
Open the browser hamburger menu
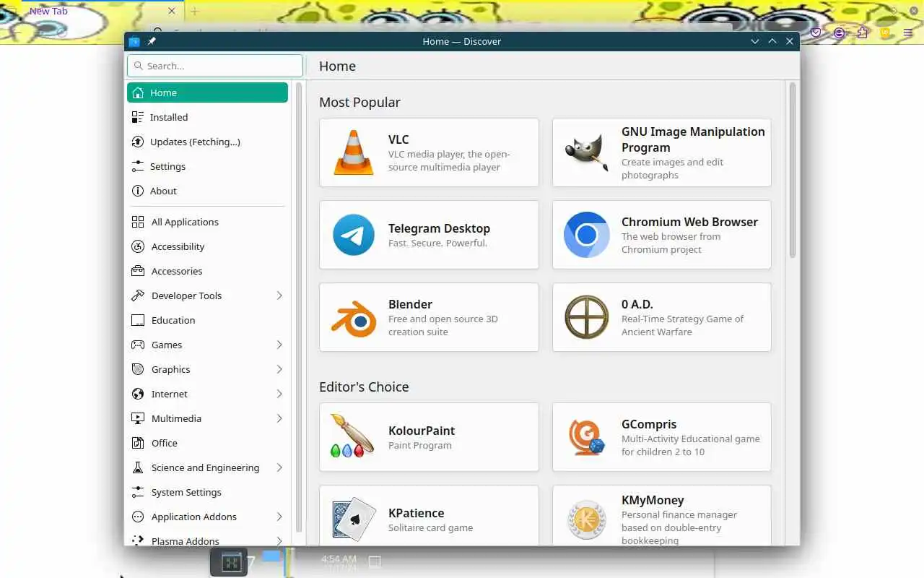(x=908, y=33)
